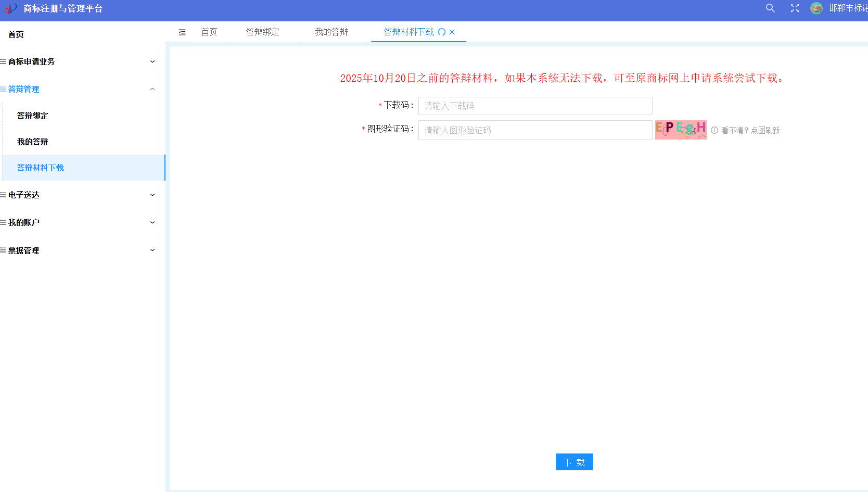Screen dimensions: 868x492
Task: Click the info icon beside 看不清
Action: [x=714, y=130]
